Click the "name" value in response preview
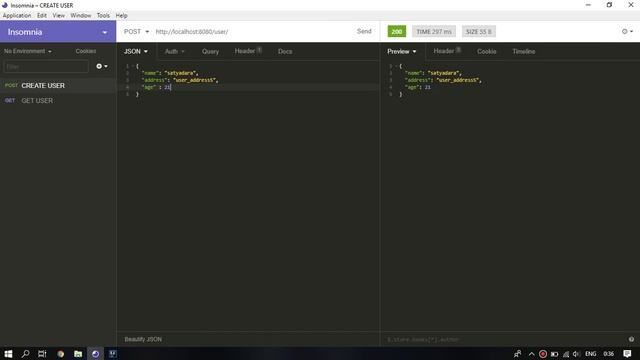The height and width of the screenshot is (360, 640). point(444,73)
